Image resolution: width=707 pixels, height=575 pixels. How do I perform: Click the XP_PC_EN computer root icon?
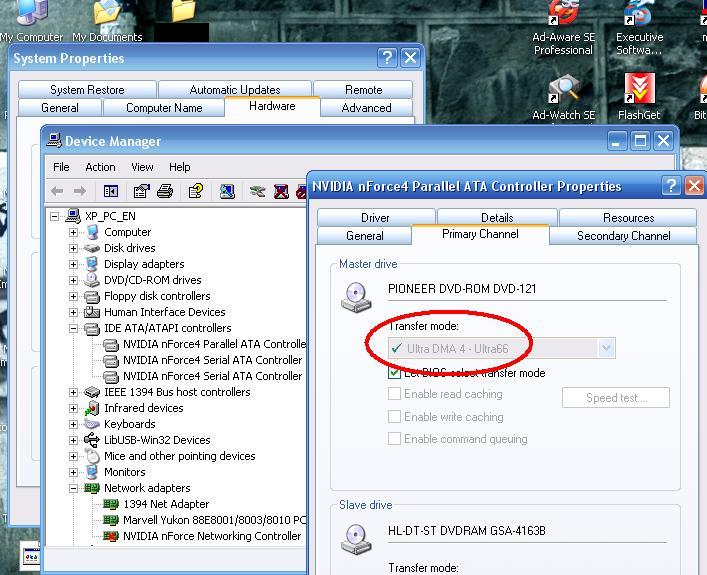tap(73, 216)
